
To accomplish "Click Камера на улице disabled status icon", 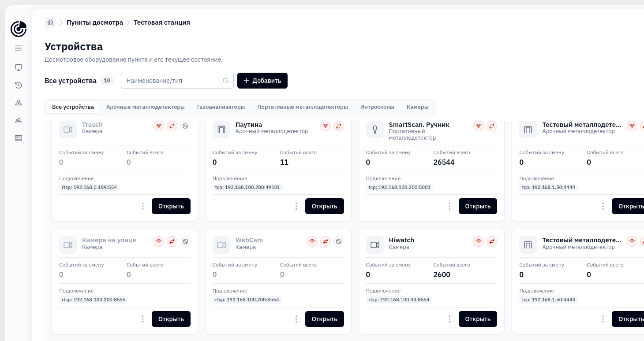I will tap(185, 241).
